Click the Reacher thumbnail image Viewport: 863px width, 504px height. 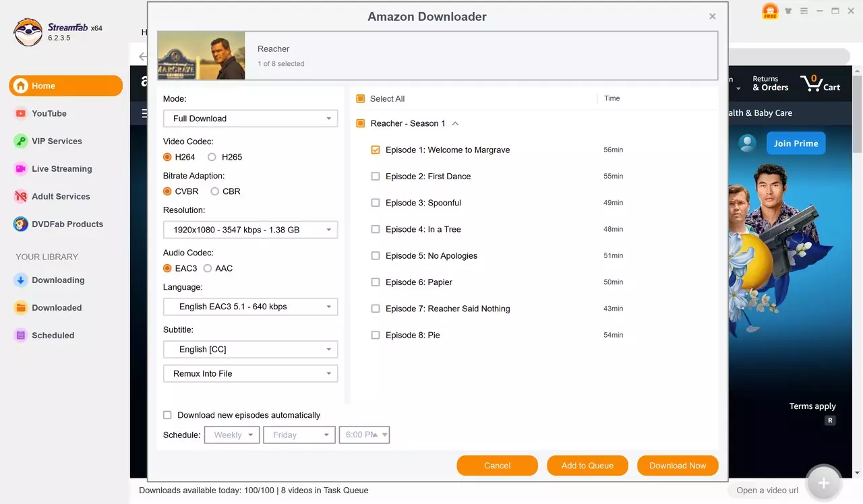[x=201, y=55]
